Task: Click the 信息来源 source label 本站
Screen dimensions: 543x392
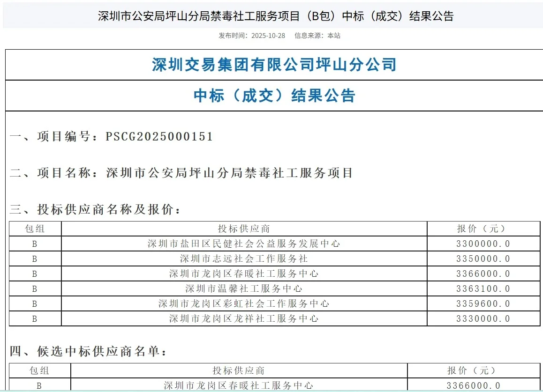Action: pos(333,35)
